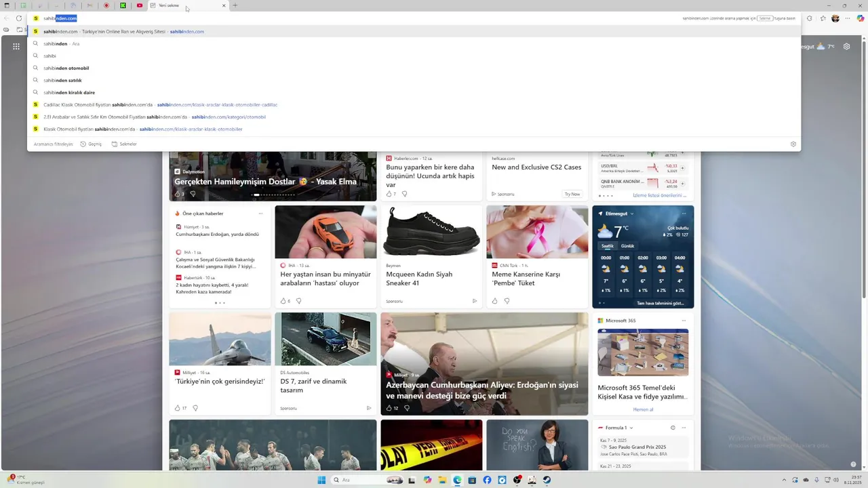Switch to the YouTube tab

140,5
